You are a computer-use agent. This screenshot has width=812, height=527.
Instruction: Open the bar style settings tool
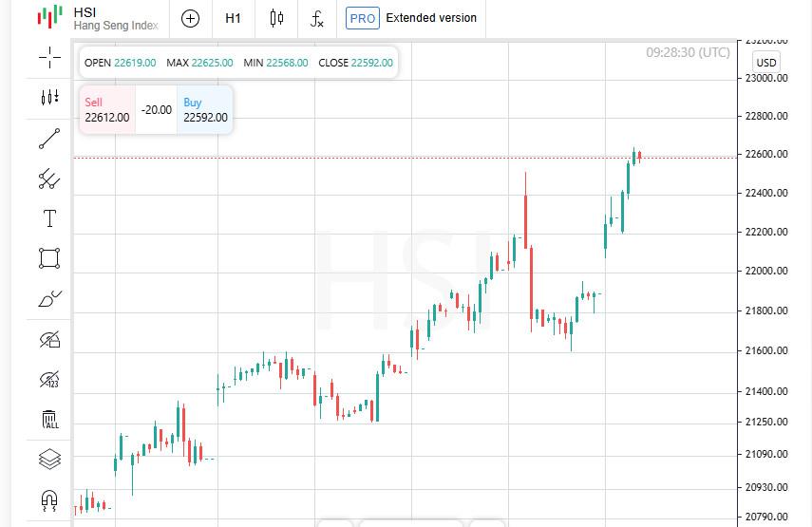[49, 97]
